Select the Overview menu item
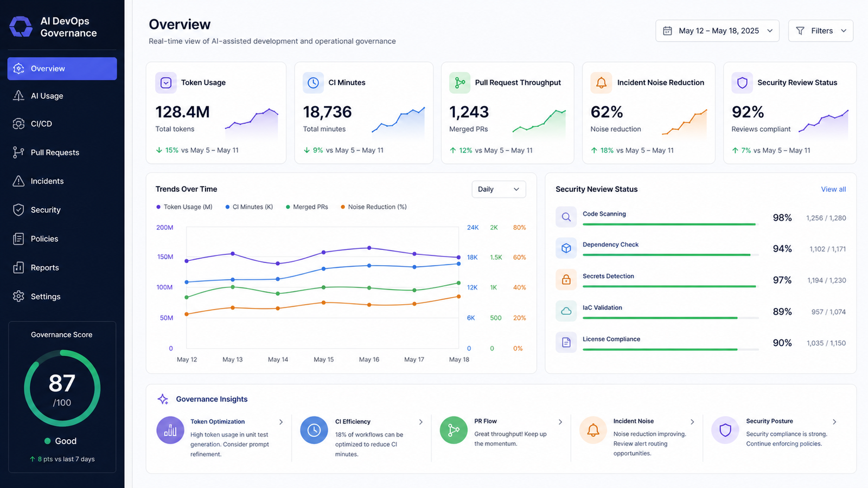Viewport: 868px width, 488px height. pos(62,68)
